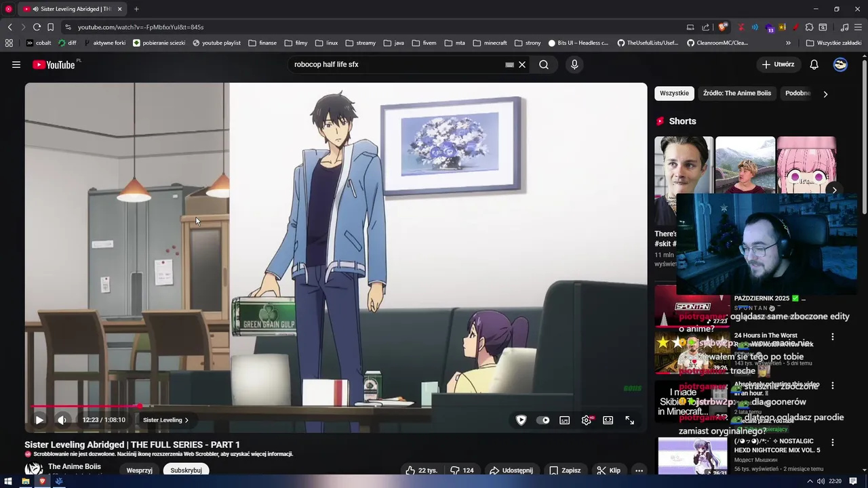The image size is (868, 488).
Task: Open File Explorer from the taskbar
Action: tap(25, 481)
